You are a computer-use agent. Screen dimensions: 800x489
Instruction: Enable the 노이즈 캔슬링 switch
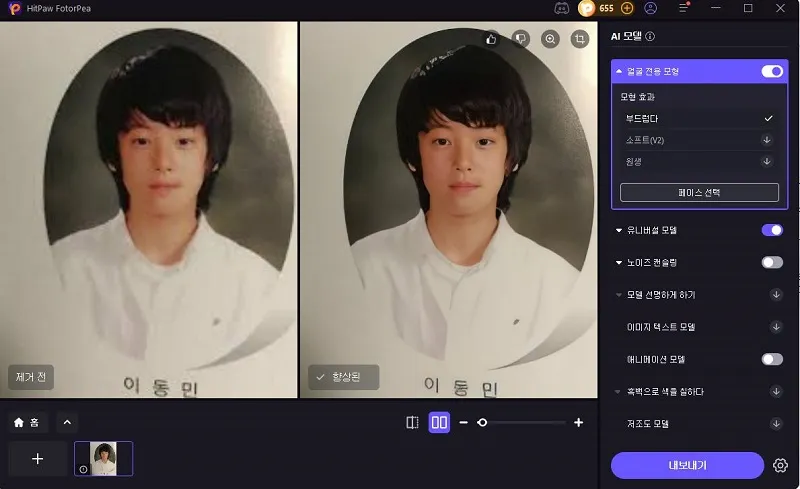(x=772, y=262)
